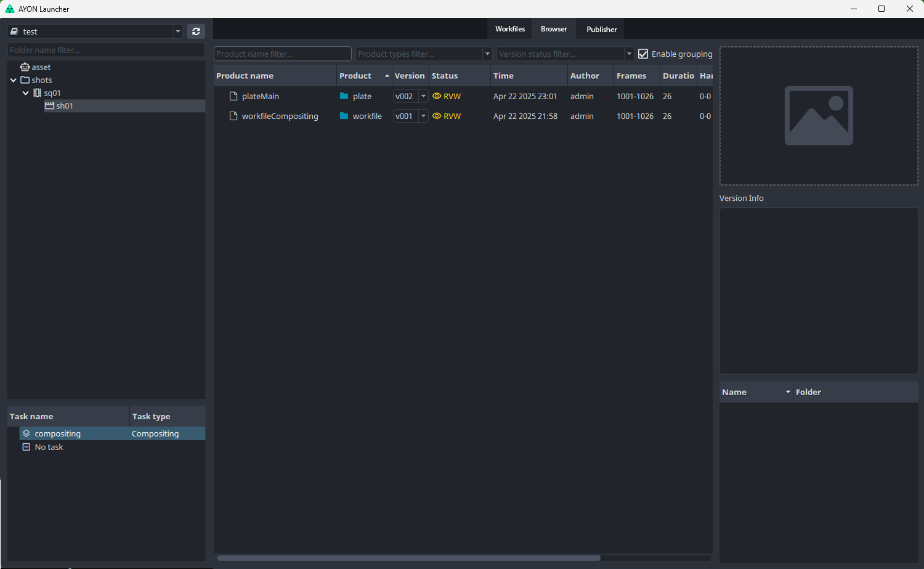Click the Name column sort arrow in representations
924x569 pixels.
788,392
